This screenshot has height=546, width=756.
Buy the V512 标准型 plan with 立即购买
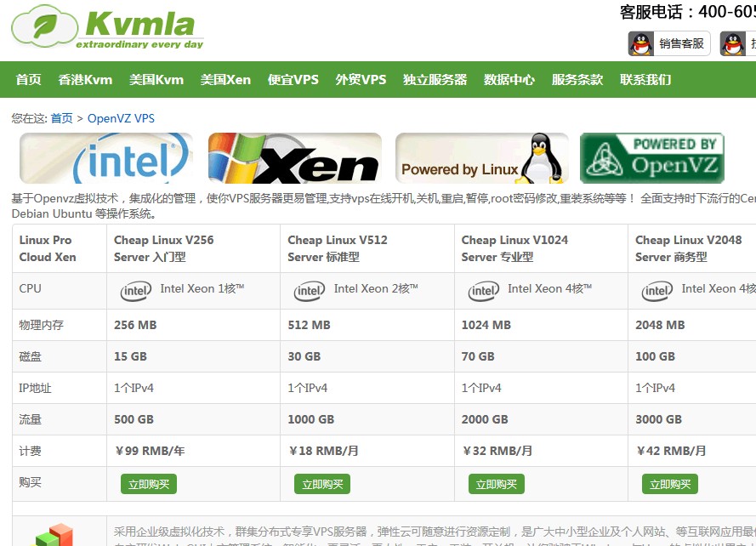[322, 484]
